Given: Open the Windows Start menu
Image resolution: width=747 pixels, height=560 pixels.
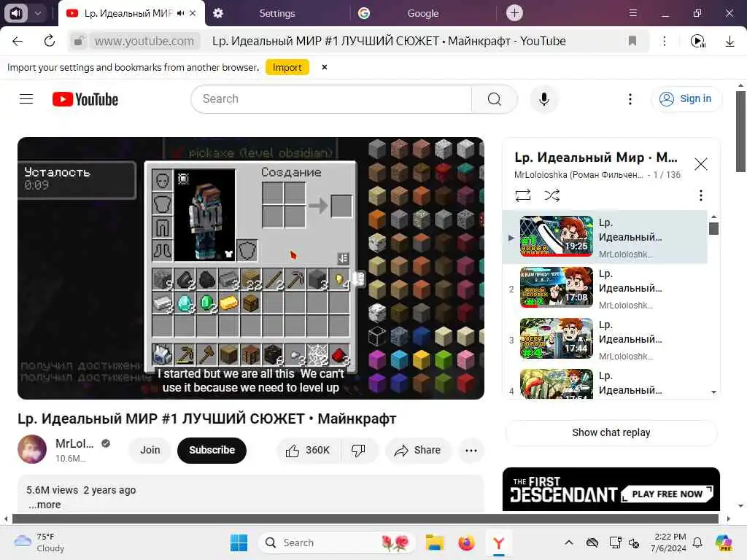Looking at the screenshot, I should pyautogui.click(x=239, y=542).
